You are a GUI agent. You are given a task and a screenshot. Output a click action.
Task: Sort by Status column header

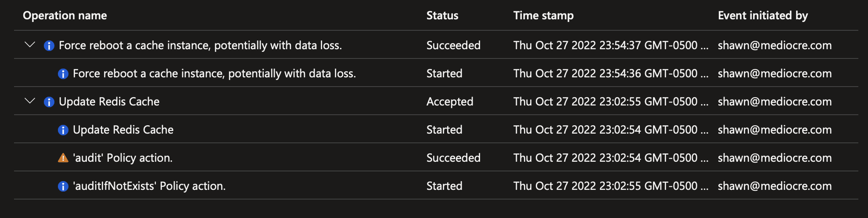tap(442, 15)
